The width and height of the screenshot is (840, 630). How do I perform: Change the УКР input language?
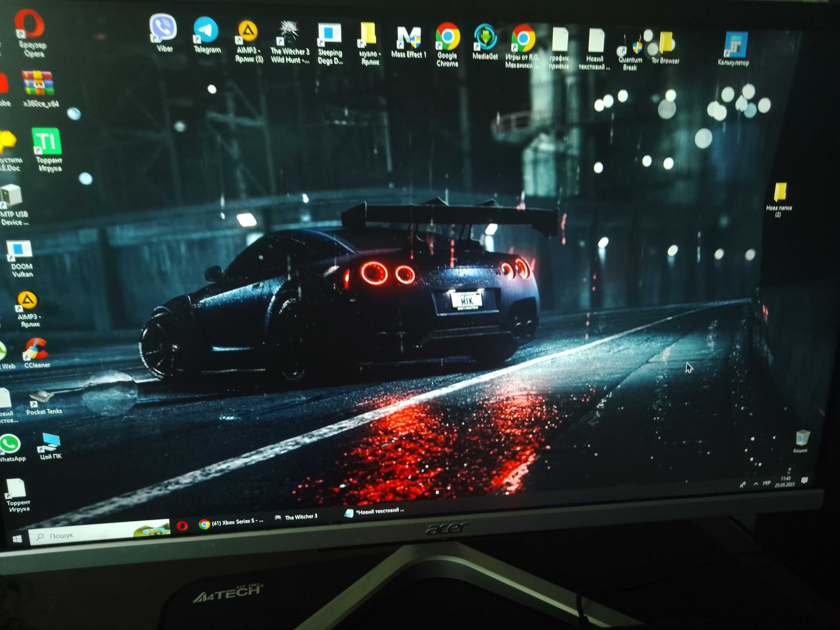[767, 483]
